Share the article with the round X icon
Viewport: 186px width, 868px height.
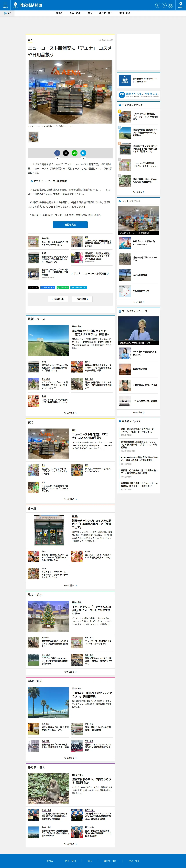click(66, 153)
